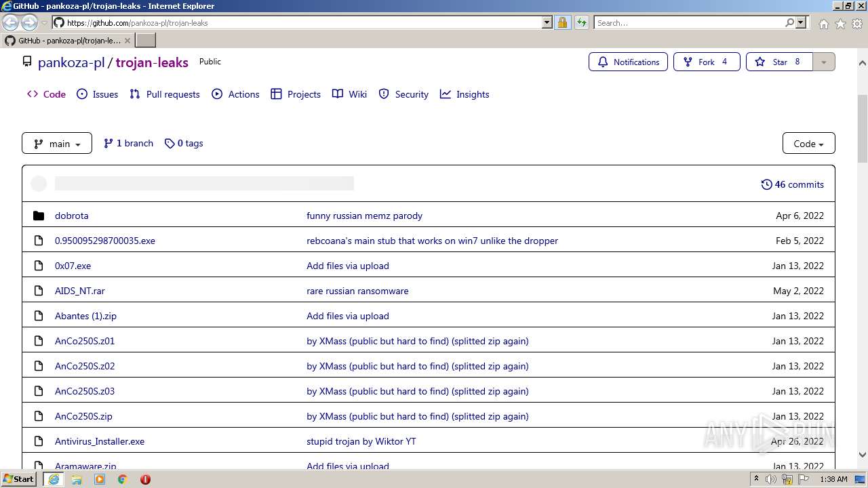Open Chrome from the taskbar
Image resolution: width=868 pixels, height=488 pixels.
click(x=122, y=479)
